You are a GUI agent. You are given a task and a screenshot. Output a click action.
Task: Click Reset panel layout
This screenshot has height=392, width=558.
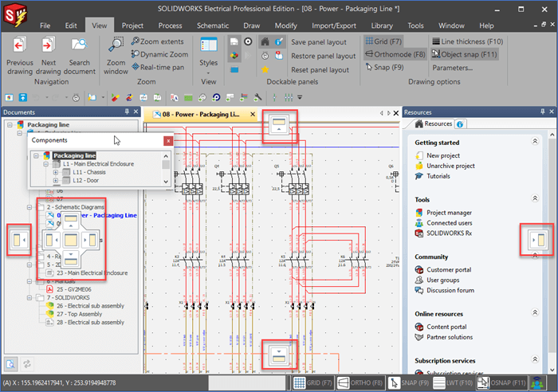(x=320, y=70)
